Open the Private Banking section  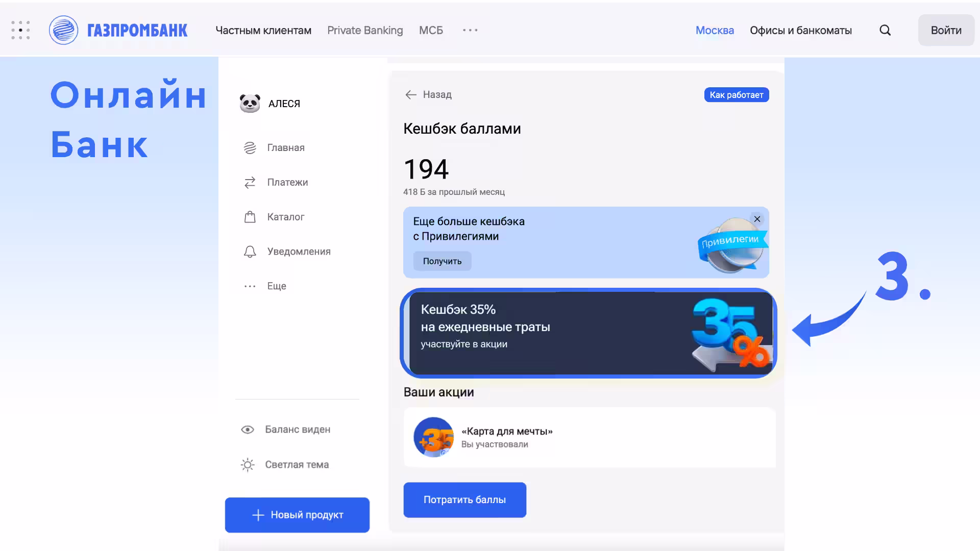[x=365, y=30]
